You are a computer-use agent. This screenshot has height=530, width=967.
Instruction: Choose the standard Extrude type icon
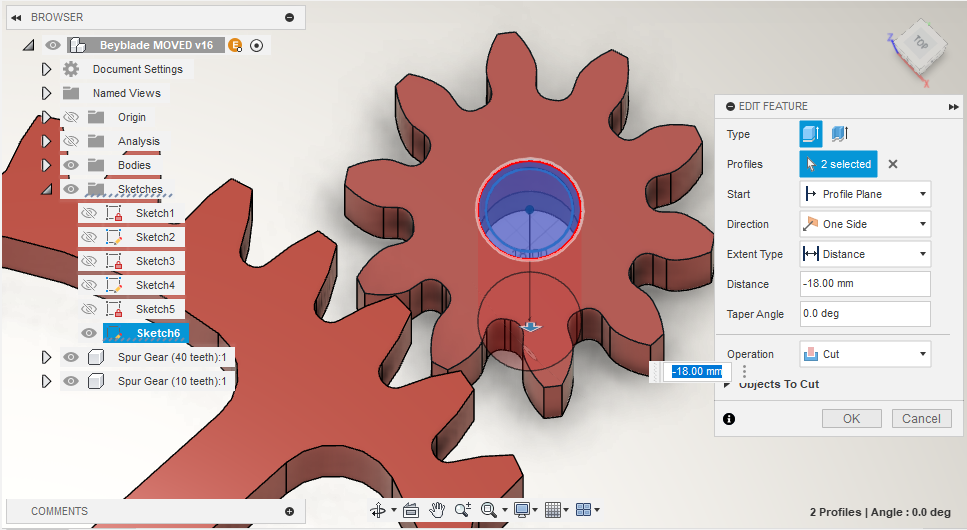click(x=811, y=134)
